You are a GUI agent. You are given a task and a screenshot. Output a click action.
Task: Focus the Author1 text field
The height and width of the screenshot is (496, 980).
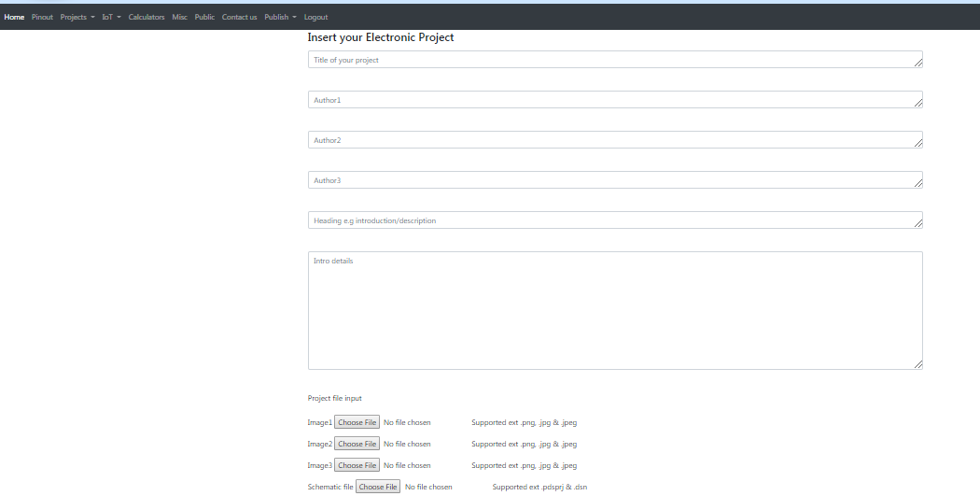614,100
